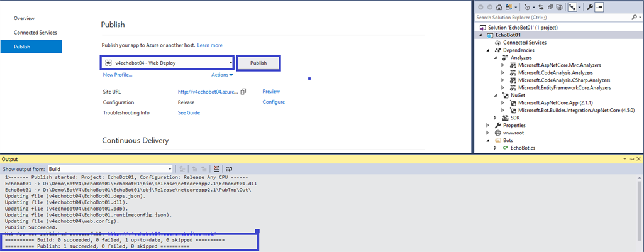Click Show All Files icon
644x252 pixels.
coord(559,8)
